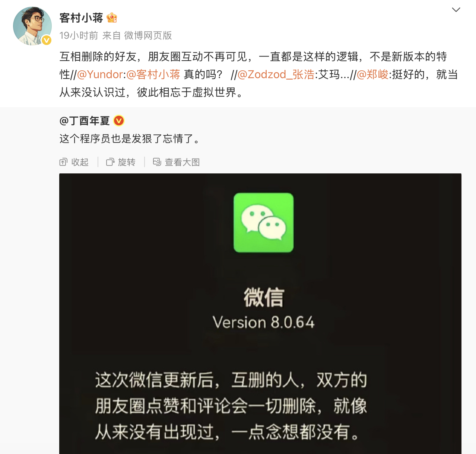Collapse the image with the 收起 icon
Viewport: 476px width, 454px height.
(63, 162)
